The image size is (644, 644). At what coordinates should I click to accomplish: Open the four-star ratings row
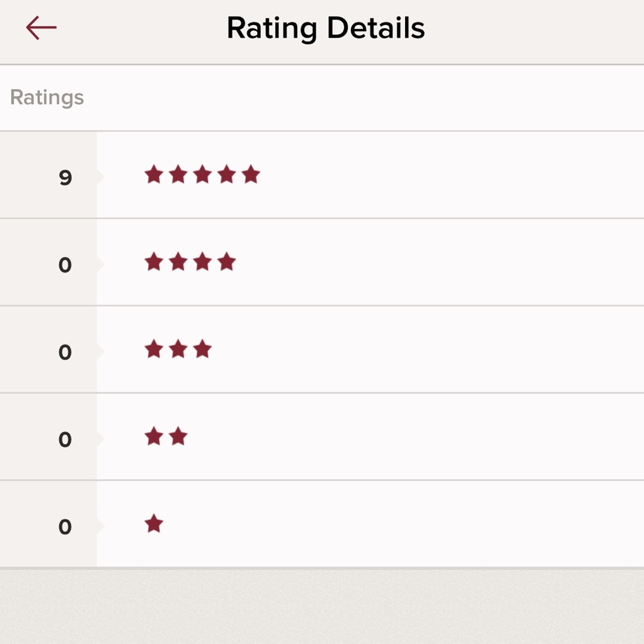point(322,262)
